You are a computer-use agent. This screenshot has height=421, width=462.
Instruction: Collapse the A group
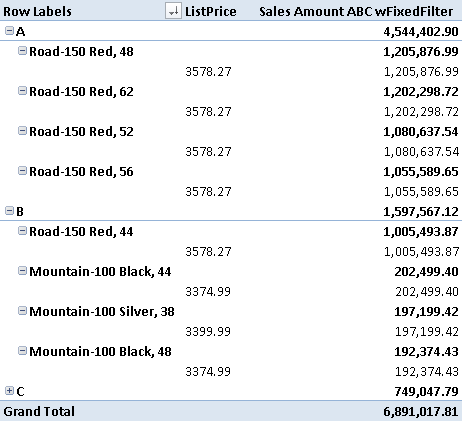click(9, 31)
